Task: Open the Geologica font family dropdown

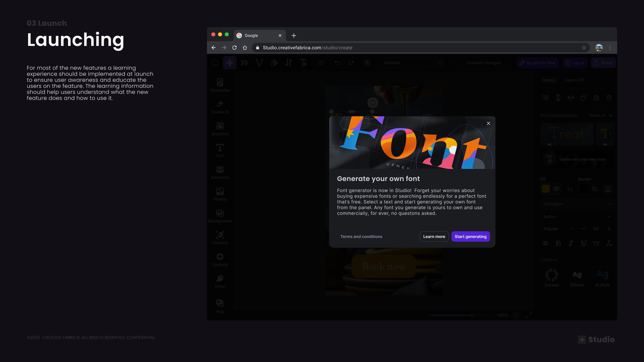Action: pos(577,204)
